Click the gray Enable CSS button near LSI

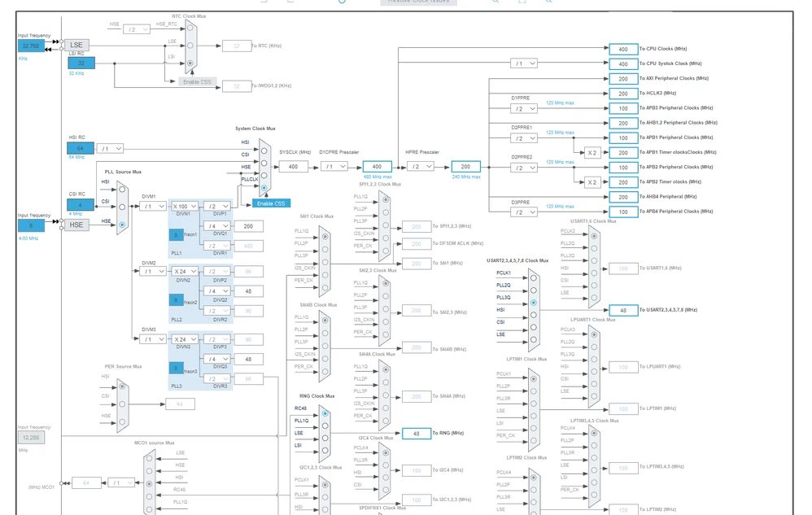[197, 82]
